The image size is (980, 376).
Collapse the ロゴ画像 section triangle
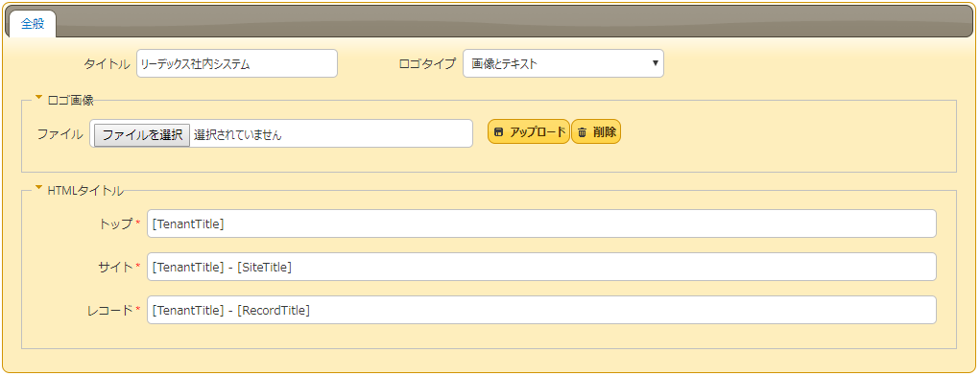[38, 97]
